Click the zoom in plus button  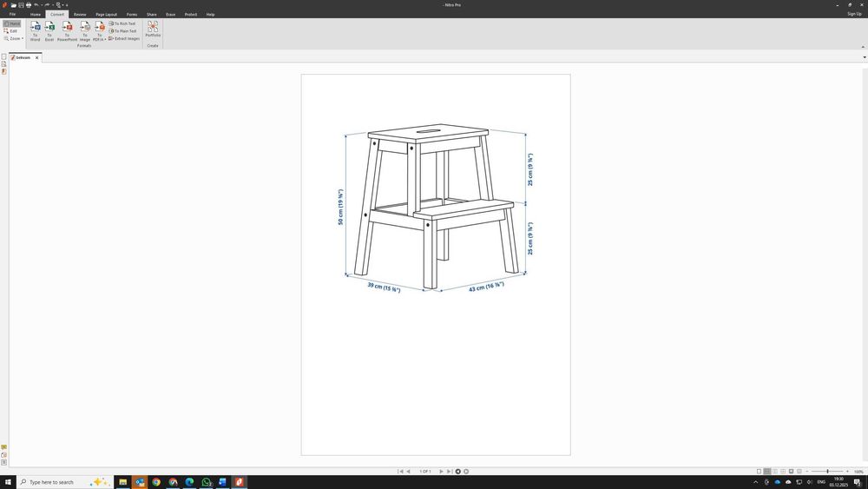pos(847,472)
